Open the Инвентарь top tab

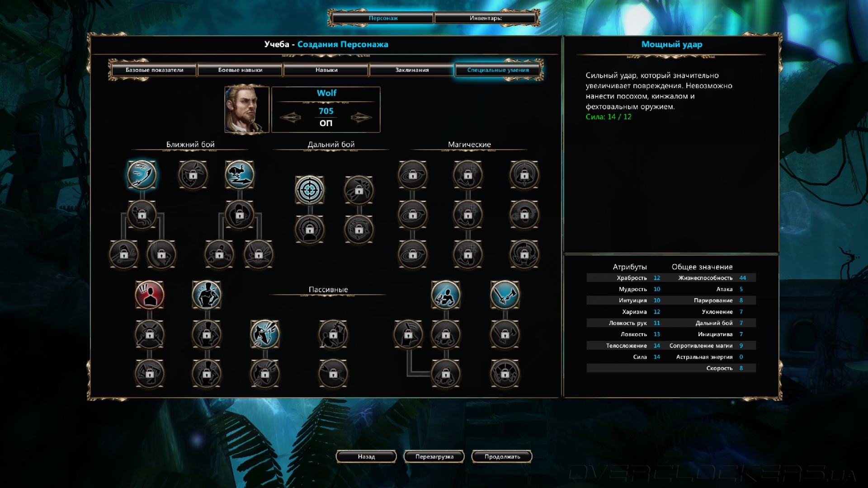[486, 18]
